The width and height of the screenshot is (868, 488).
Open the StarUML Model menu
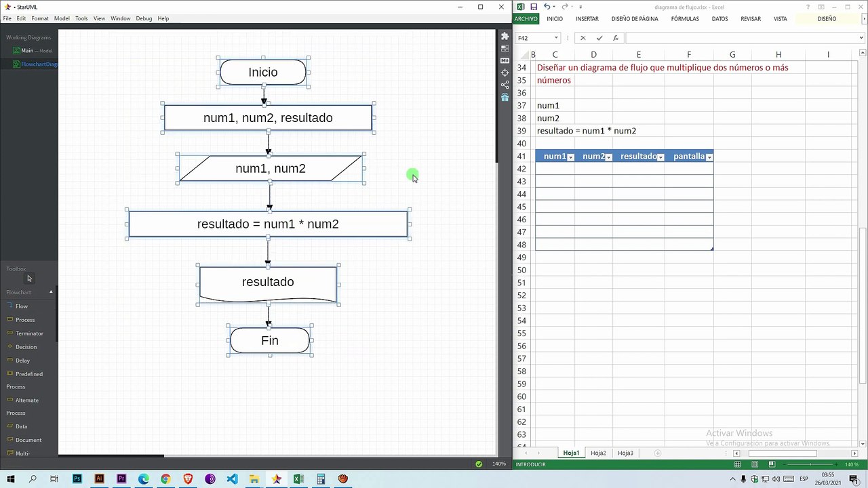[62, 18]
